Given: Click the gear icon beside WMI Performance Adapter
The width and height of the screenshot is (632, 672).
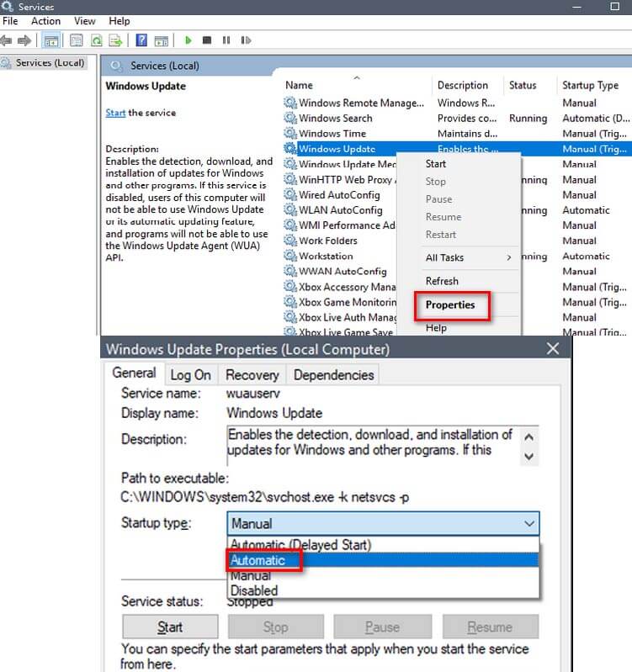Looking at the screenshot, I should coord(290,225).
